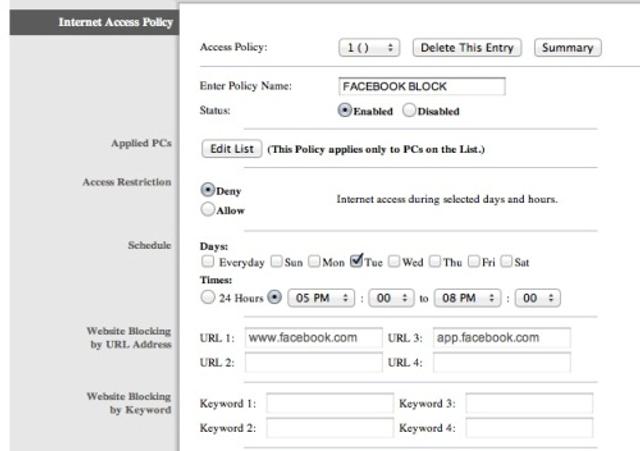Enable the Sat day checkbox

coord(506,262)
